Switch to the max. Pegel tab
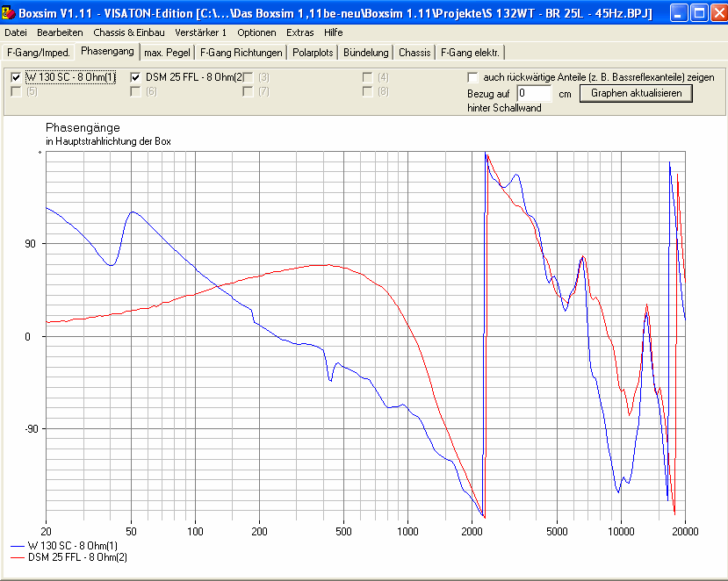 pyautogui.click(x=166, y=53)
